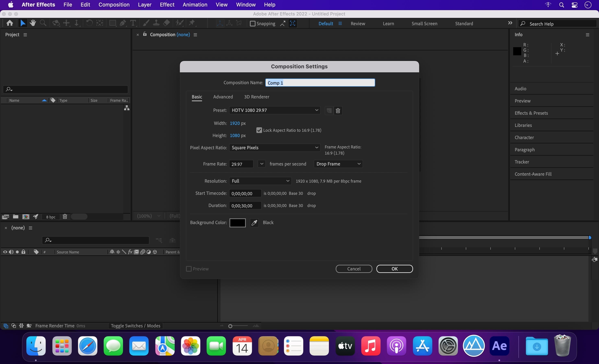
Task: Select the Hand tool
Action: click(32, 23)
